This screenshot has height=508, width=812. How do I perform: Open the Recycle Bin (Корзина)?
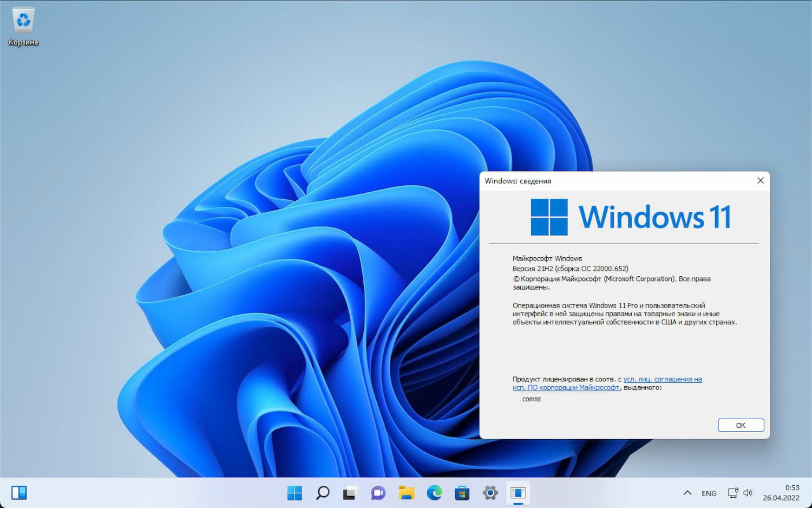[23, 23]
